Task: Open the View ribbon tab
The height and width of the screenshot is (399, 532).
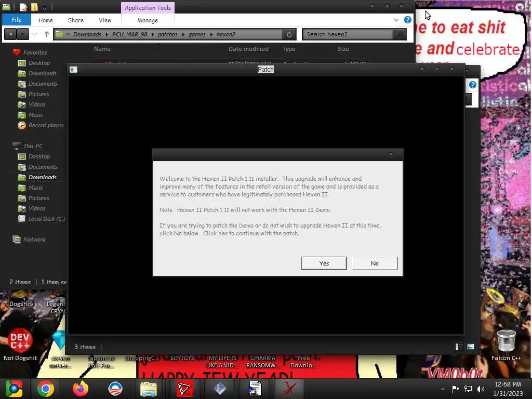Action: [x=105, y=20]
